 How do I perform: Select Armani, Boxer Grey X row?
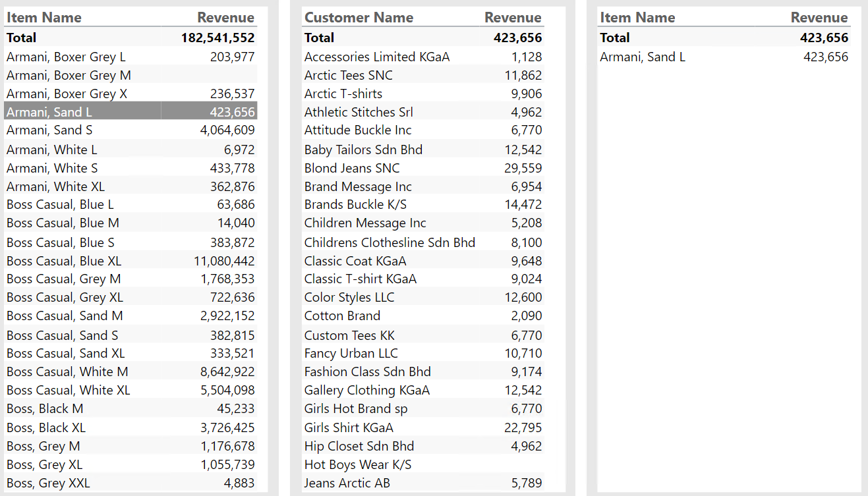click(131, 94)
